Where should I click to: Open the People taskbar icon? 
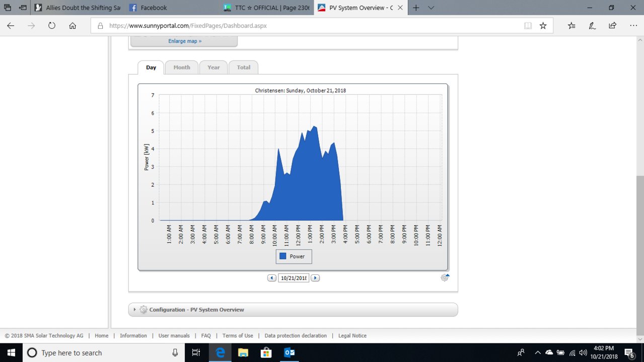[x=521, y=353]
